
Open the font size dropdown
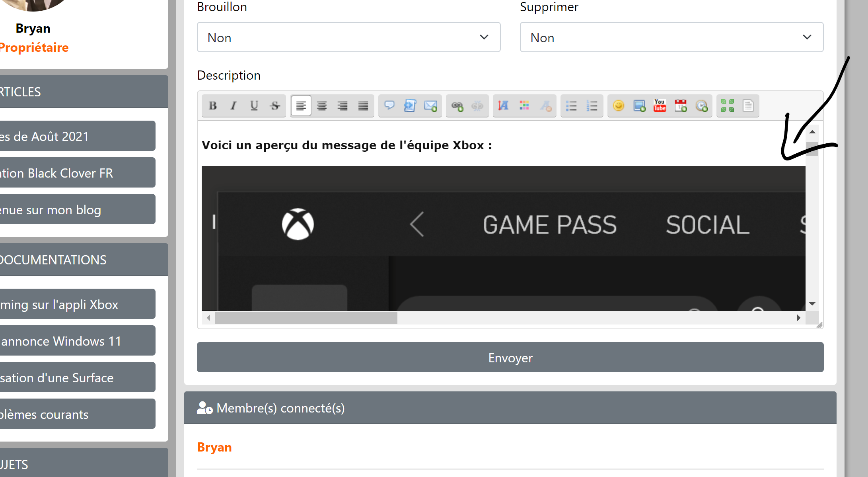[503, 106]
